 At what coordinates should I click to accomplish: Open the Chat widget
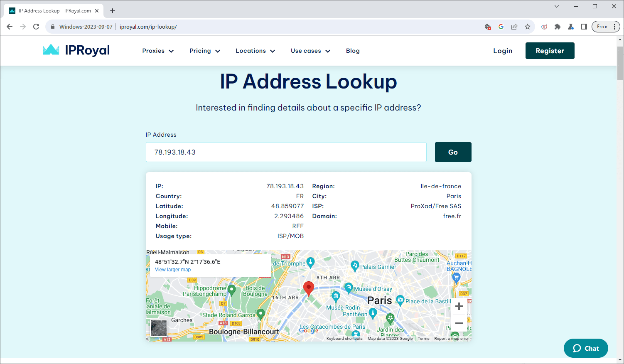(x=586, y=348)
